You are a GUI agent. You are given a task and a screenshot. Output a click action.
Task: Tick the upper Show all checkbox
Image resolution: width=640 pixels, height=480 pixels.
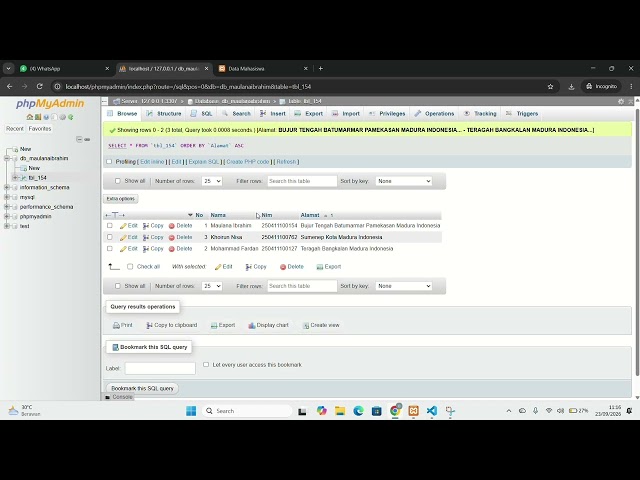click(x=118, y=181)
